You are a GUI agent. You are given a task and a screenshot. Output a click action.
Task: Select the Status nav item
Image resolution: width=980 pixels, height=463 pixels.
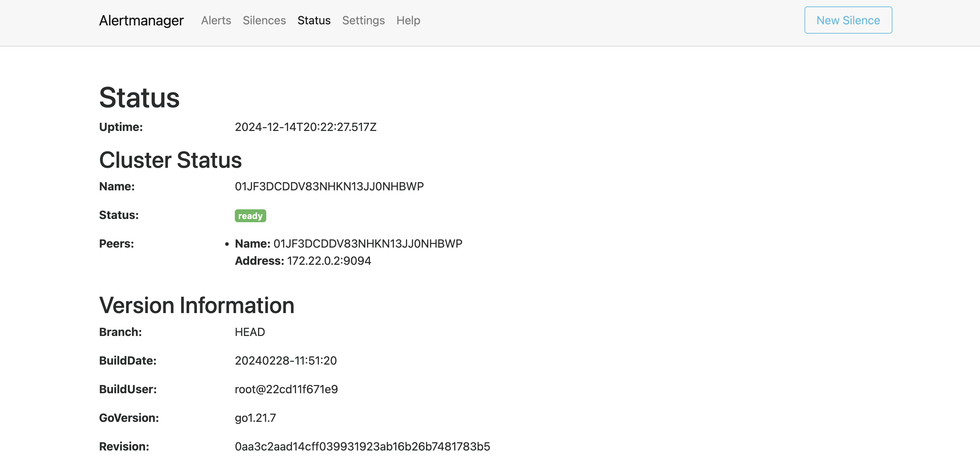pyautogui.click(x=314, y=20)
